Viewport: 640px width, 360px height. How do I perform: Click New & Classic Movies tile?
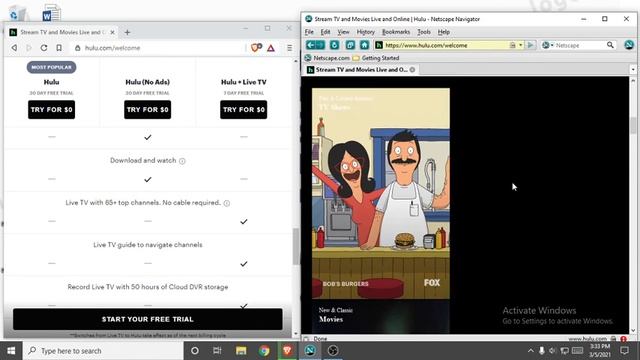381,316
